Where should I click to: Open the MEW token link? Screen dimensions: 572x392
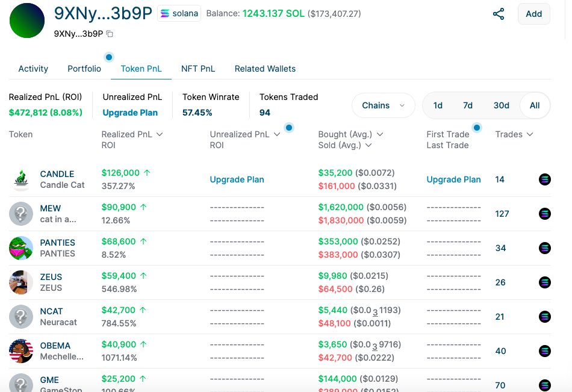[x=51, y=208]
